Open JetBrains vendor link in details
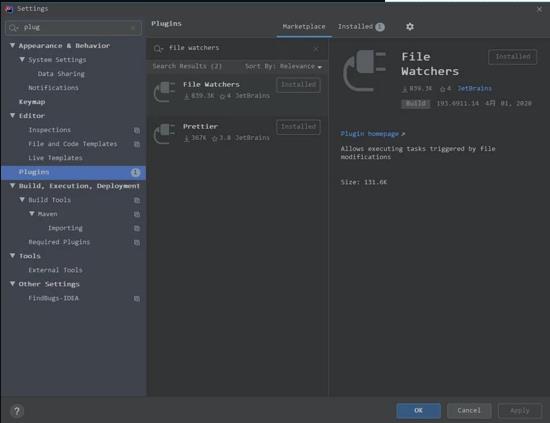This screenshot has width=550, height=423. (474, 89)
